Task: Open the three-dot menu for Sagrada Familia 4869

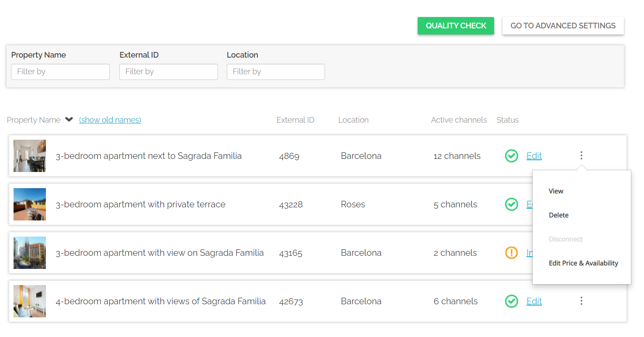Action: [581, 155]
